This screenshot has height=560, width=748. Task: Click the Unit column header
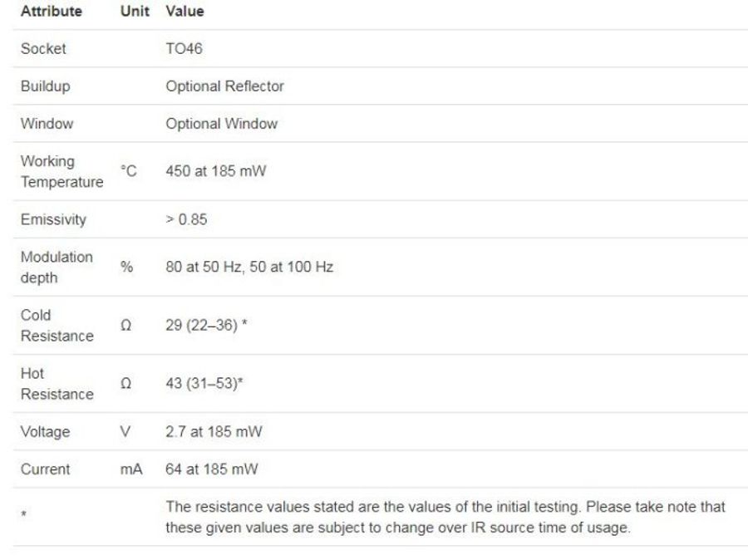[x=135, y=12]
